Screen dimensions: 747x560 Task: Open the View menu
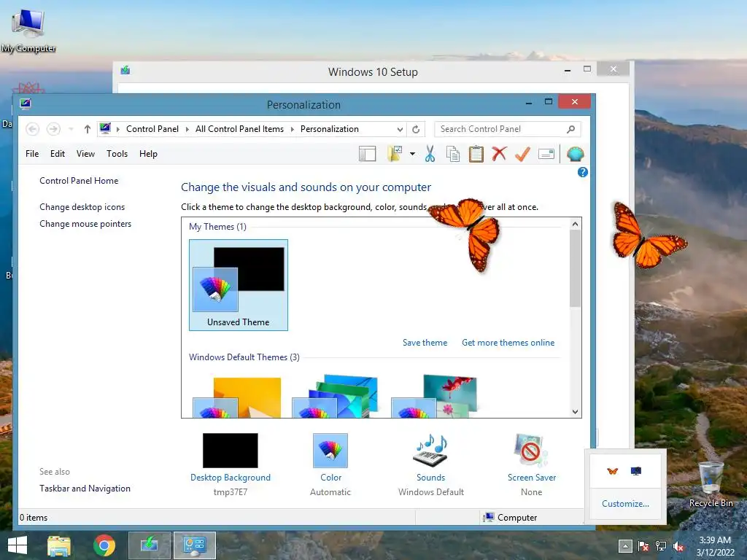pos(86,154)
